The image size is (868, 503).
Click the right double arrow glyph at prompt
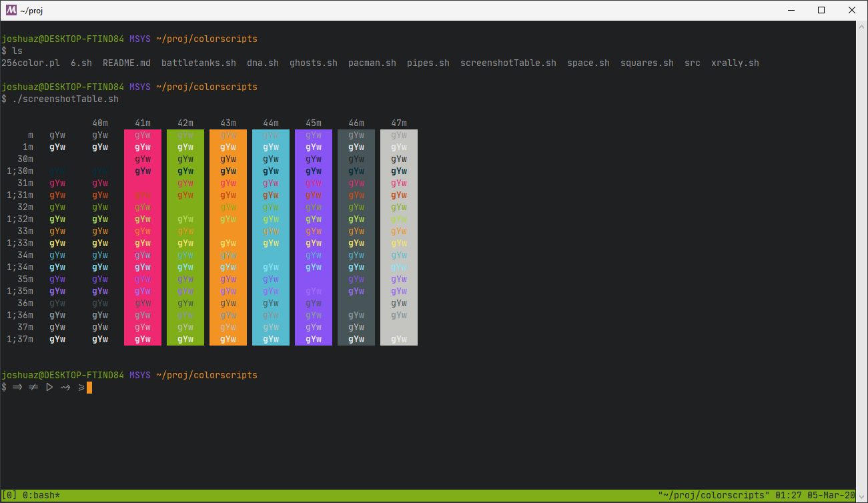coord(17,388)
